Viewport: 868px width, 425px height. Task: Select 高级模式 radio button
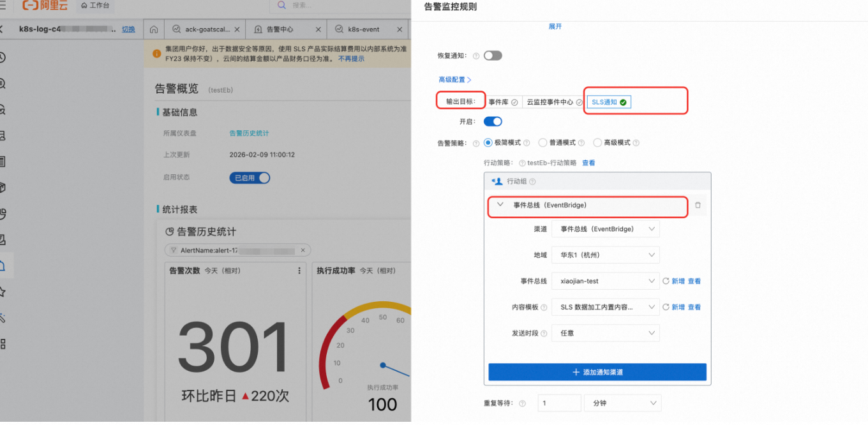[597, 143]
